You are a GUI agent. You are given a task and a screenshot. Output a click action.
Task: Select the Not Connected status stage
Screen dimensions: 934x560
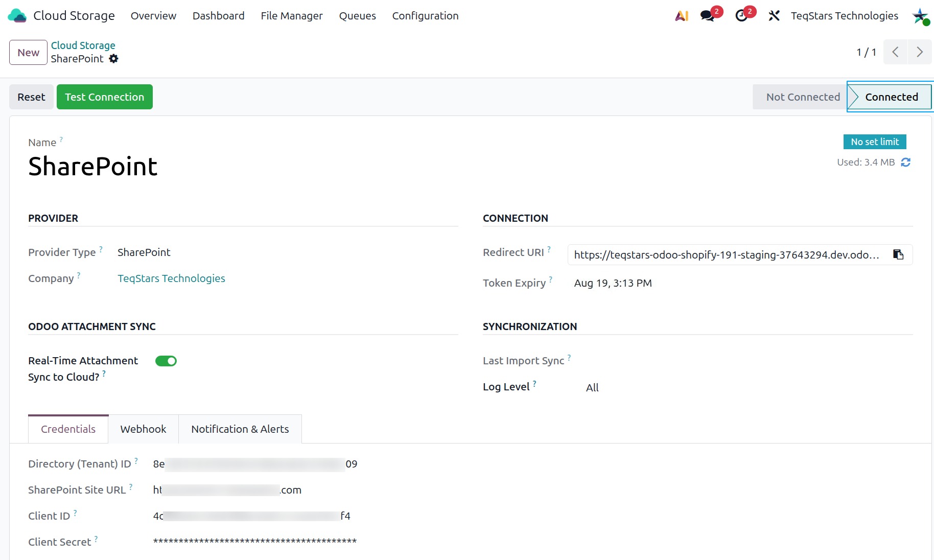click(800, 97)
